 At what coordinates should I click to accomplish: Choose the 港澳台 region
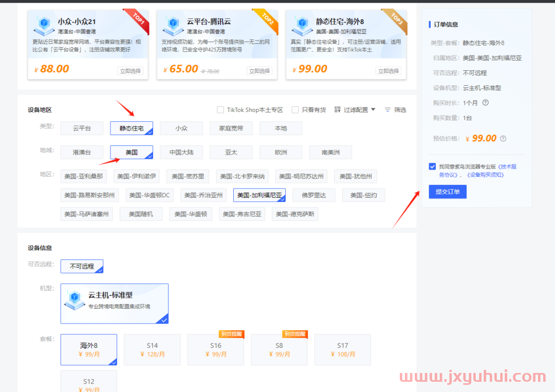tap(82, 152)
